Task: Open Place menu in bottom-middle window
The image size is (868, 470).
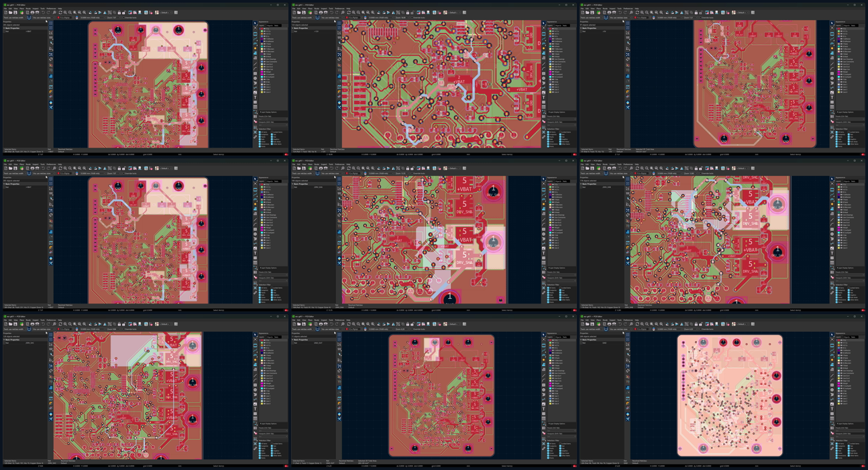Action: [x=311, y=320]
